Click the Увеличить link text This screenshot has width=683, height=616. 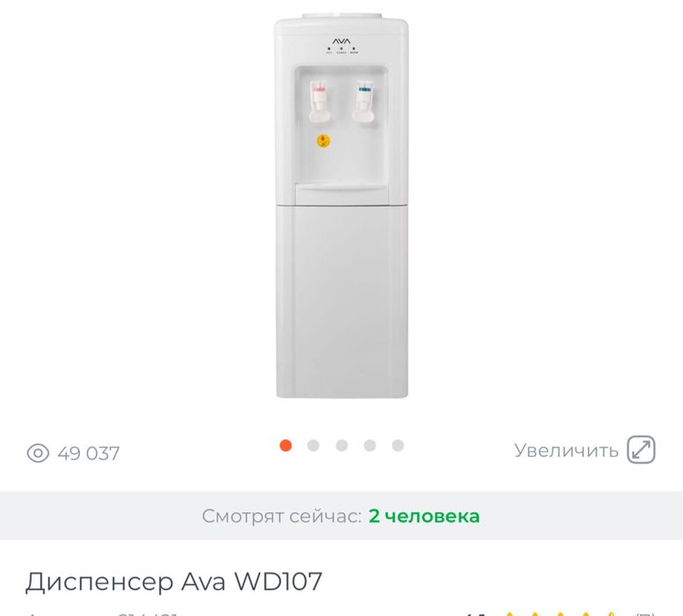pos(566,451)
